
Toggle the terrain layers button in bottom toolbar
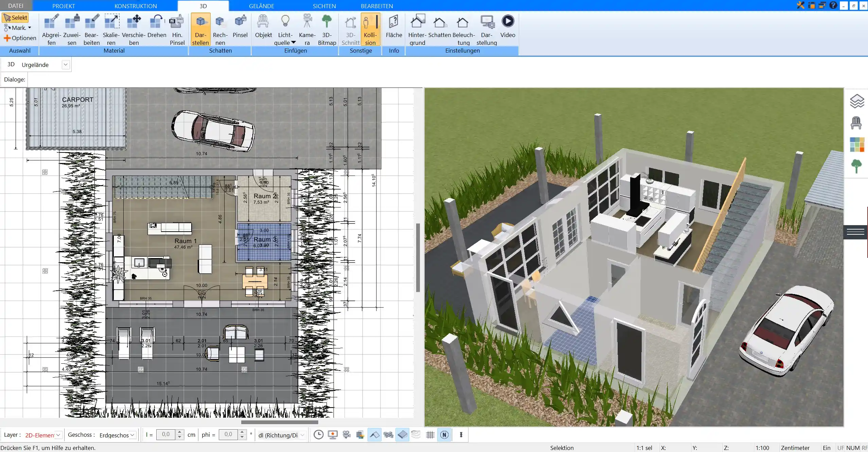[416, 435]
